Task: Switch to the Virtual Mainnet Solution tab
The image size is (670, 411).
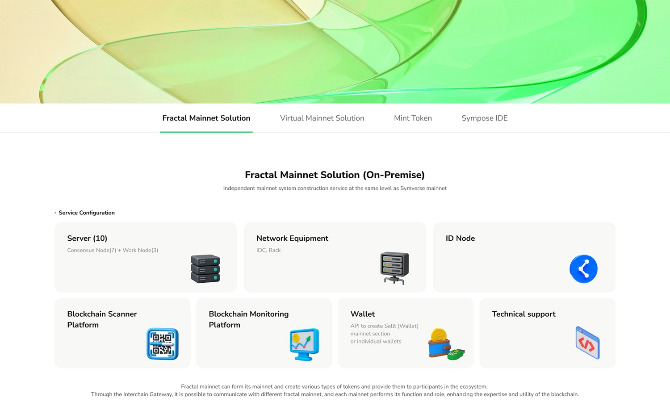Action: click(x=322, y=118)
